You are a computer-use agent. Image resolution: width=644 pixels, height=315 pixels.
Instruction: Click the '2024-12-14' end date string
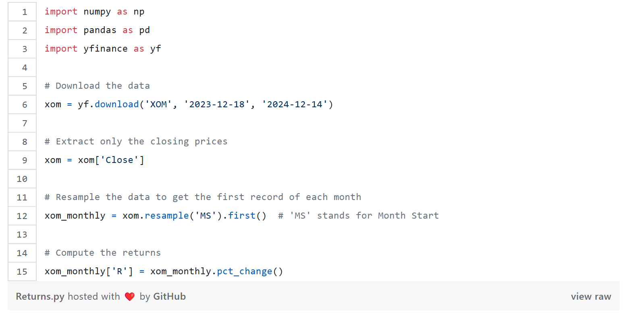[295, 104]
